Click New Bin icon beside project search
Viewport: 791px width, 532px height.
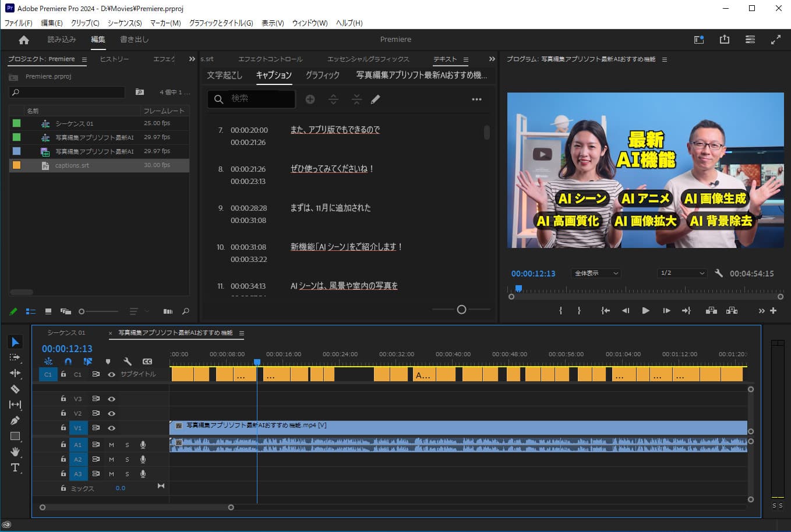pos(140,92)
